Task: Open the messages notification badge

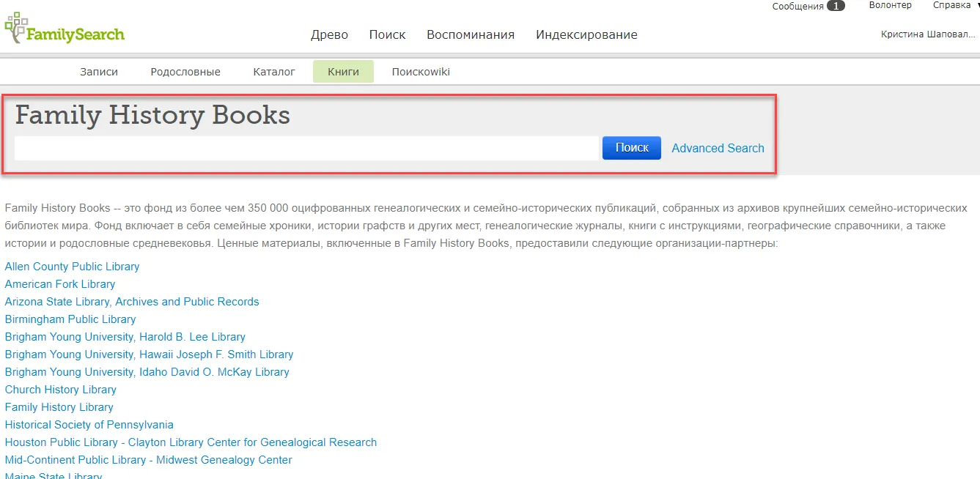Action: click(835, 6)
